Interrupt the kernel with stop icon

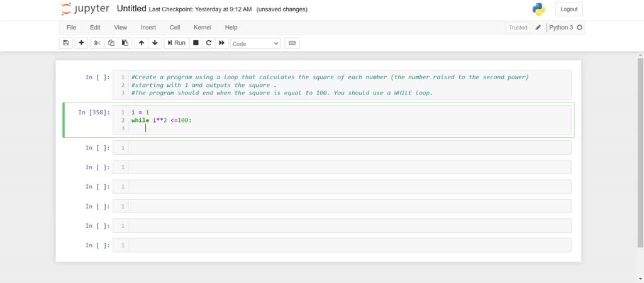coord(196,43)
